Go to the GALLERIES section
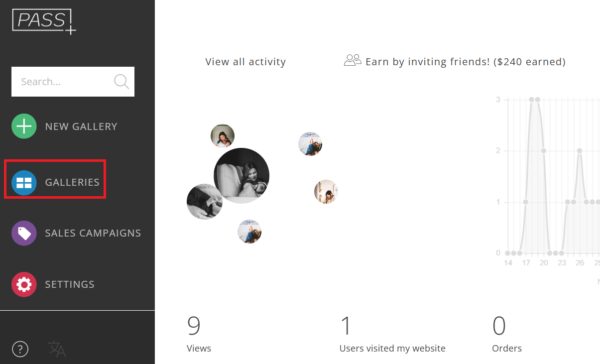 (x=72, y=182)
